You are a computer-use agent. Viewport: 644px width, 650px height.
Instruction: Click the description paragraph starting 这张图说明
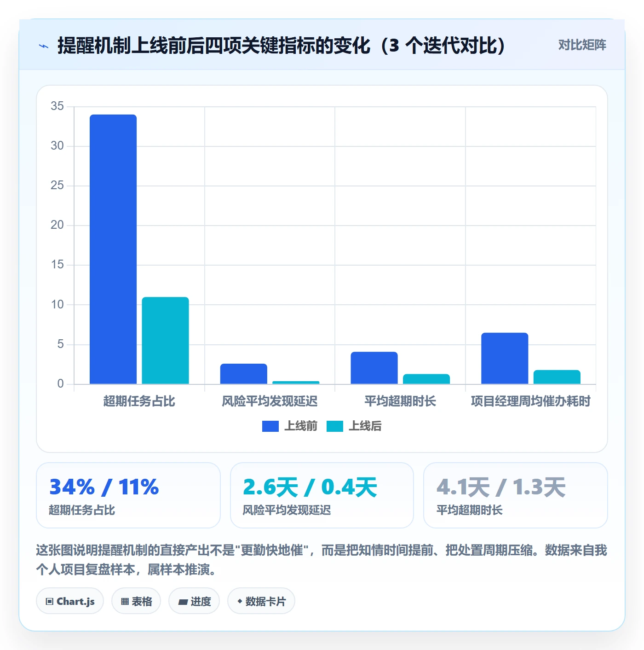click(x=322, y=560)
